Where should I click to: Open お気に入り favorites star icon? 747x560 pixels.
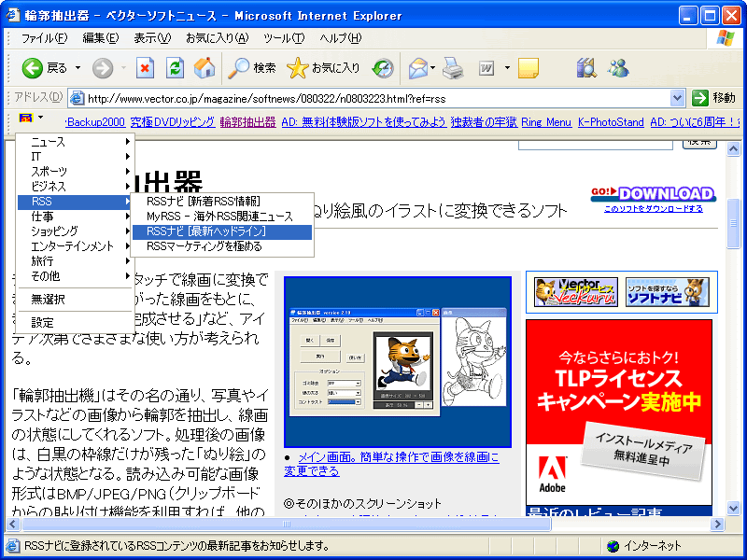coord(297,68)
